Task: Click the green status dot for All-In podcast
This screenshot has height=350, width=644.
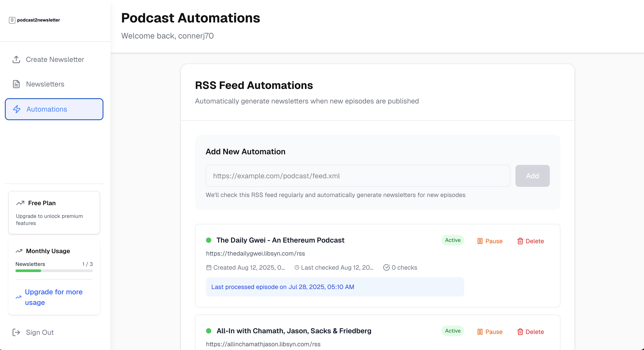Action: pyautogui.click(x=209, y=331)
